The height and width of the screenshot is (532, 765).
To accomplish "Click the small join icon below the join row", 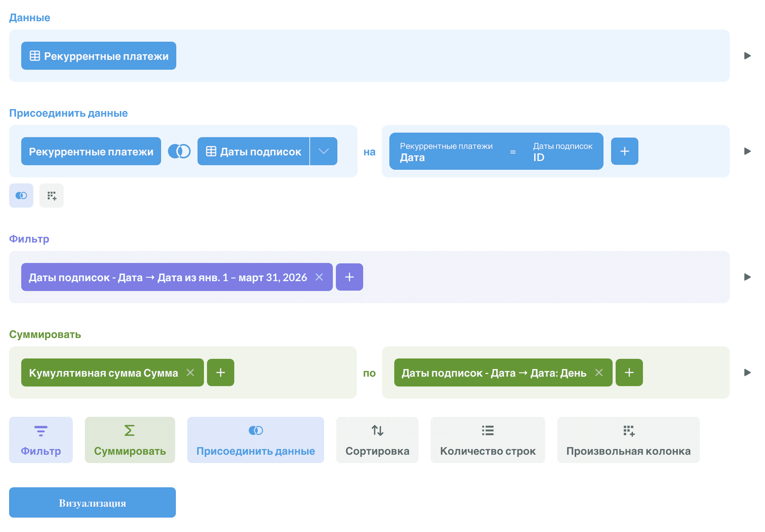I will (21, 196).
